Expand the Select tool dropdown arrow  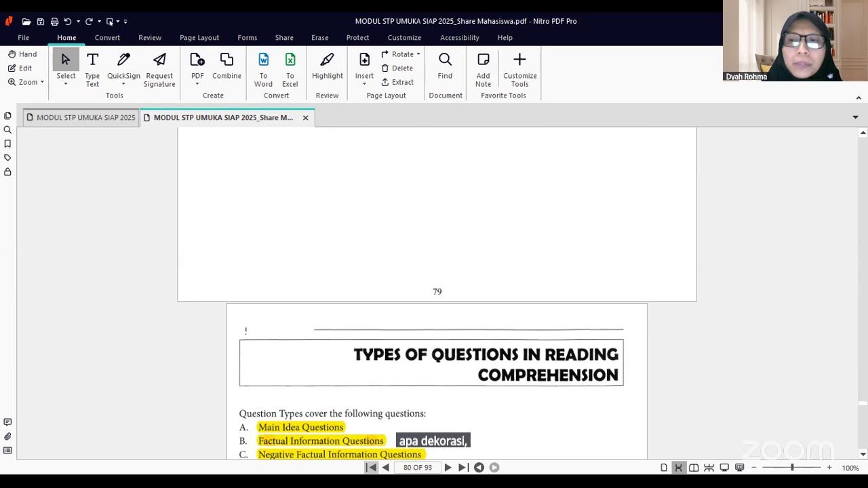(x=66, y=84)
